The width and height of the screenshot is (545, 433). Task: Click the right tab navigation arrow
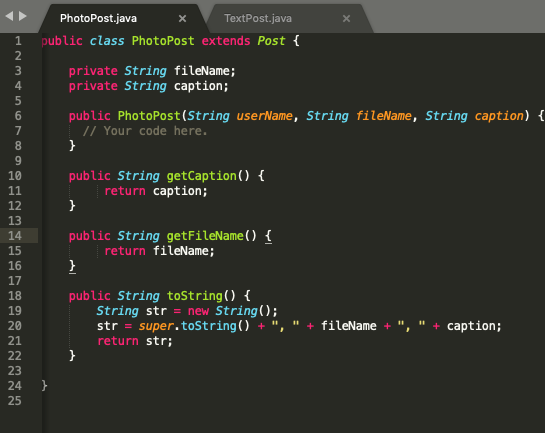[x=23, y=16]
